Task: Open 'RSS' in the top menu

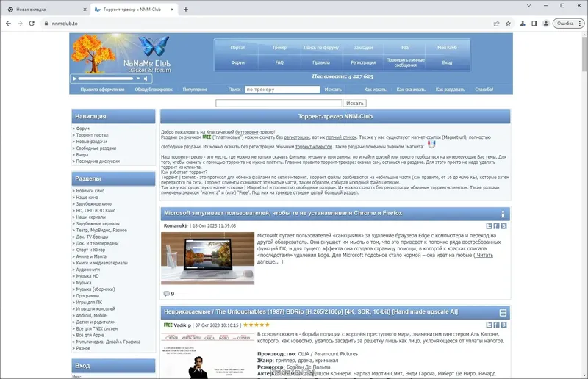Action: [406, 48]
